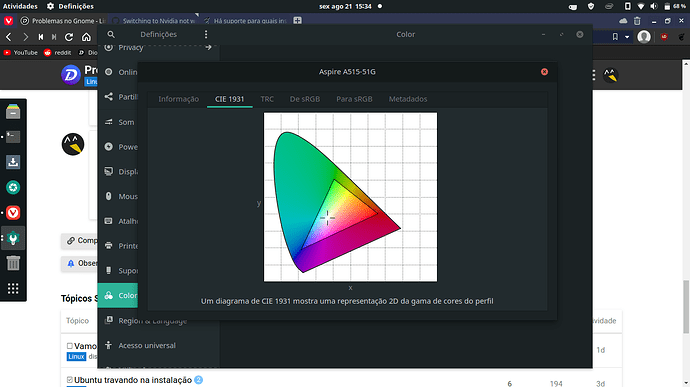Click the Displays sidebar icon
Image resolution: width=690 pixels, height=387 pixels.
pos(109,171)
